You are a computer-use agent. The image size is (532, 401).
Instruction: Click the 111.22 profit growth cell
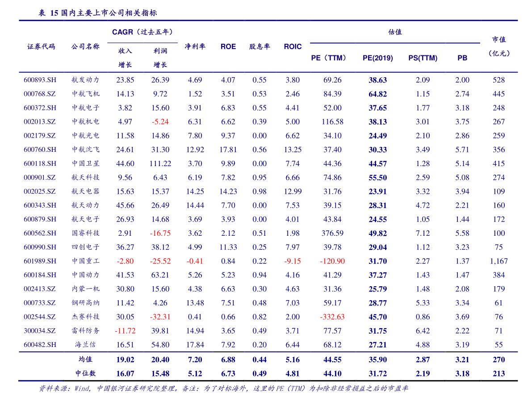(x=160, y=163)
